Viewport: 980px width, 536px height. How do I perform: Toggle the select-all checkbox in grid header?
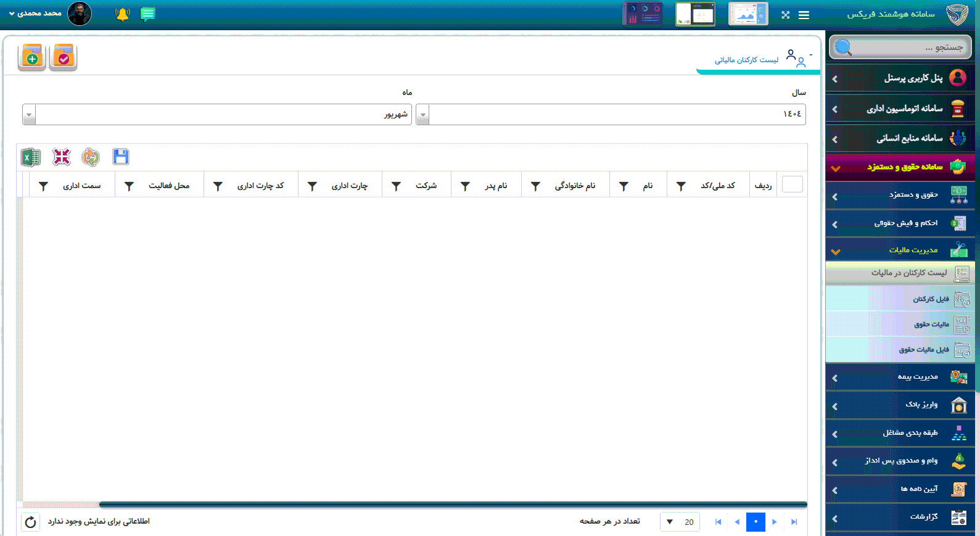click(x=792, y=184)
